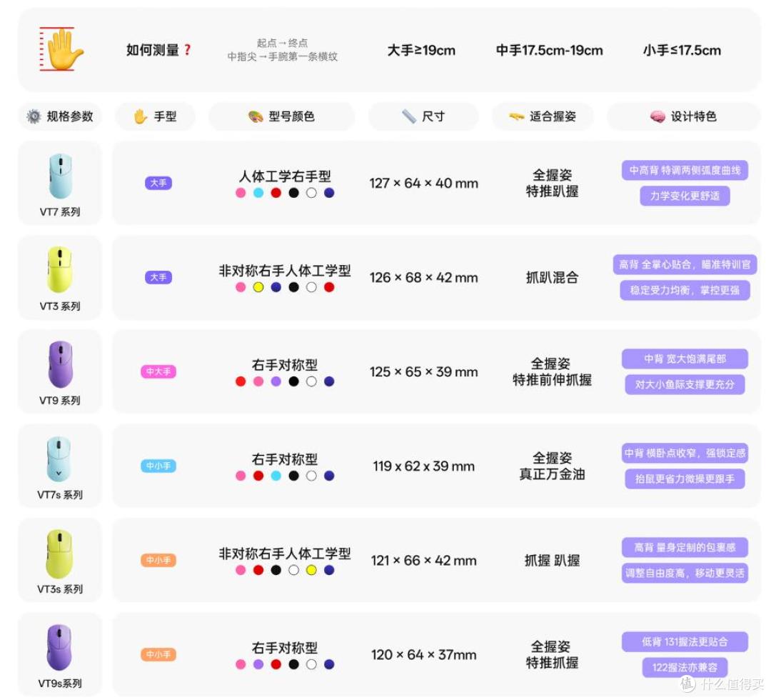The width and height of the screenshot is (771, 700).
Task: Open the VT7 系列 blue mouse thumbnail
Action: (61, 176)
